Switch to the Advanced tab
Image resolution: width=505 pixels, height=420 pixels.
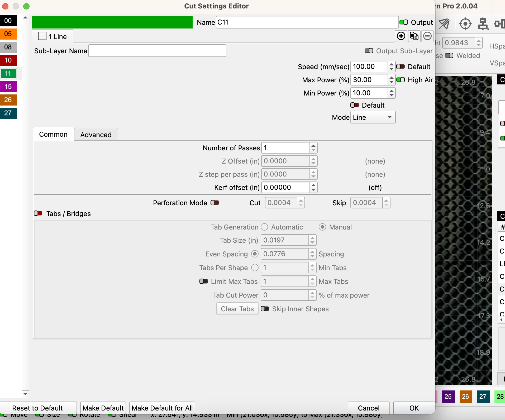96,134
